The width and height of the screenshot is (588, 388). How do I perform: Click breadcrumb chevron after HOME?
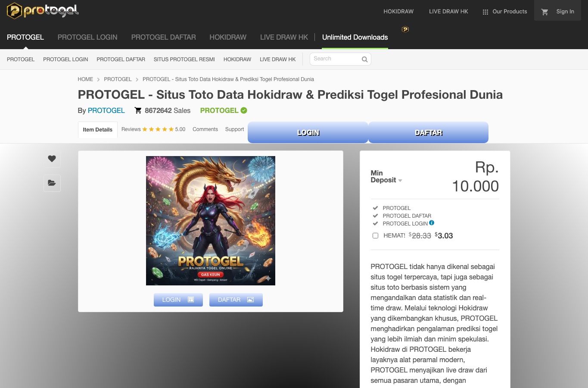(99, 79)
